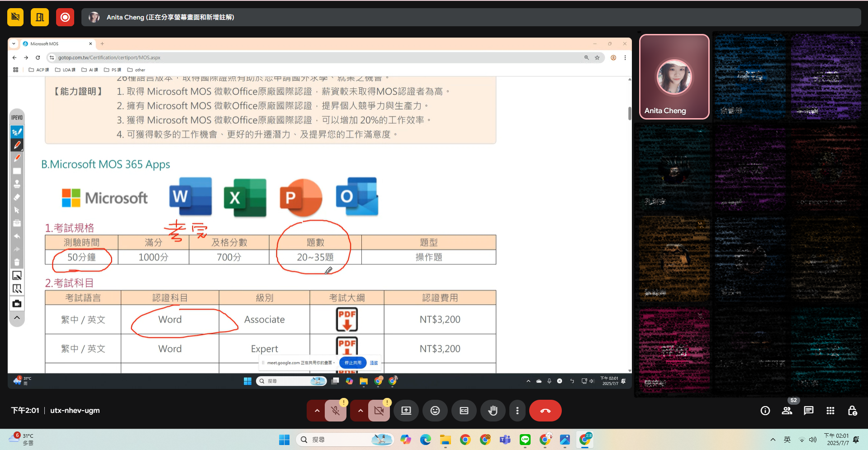868x450 pixels.
Task: Select the stamp tool
Action: coord(17,184)
